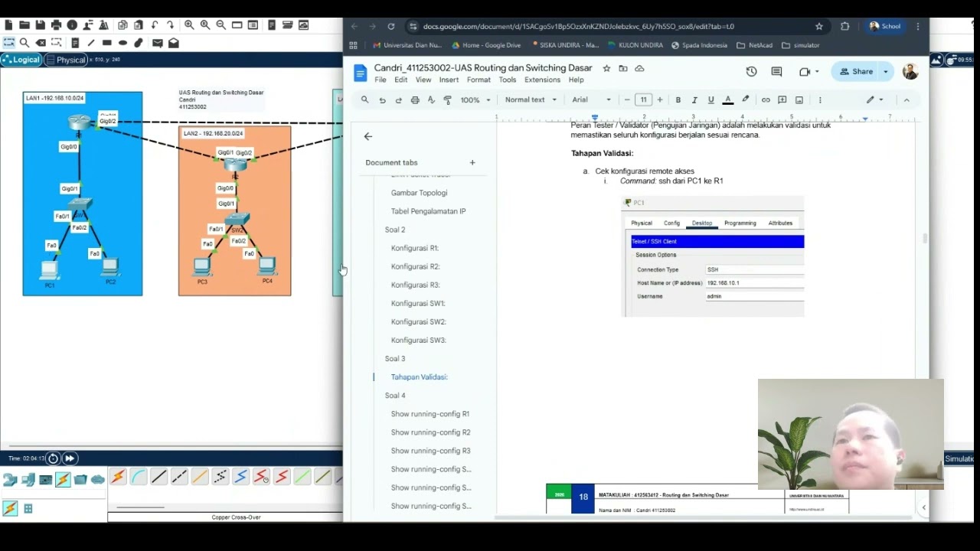Open the comments icon in Google Docs
This screenshot has width=980, height=551.
(x=776, y=71)
